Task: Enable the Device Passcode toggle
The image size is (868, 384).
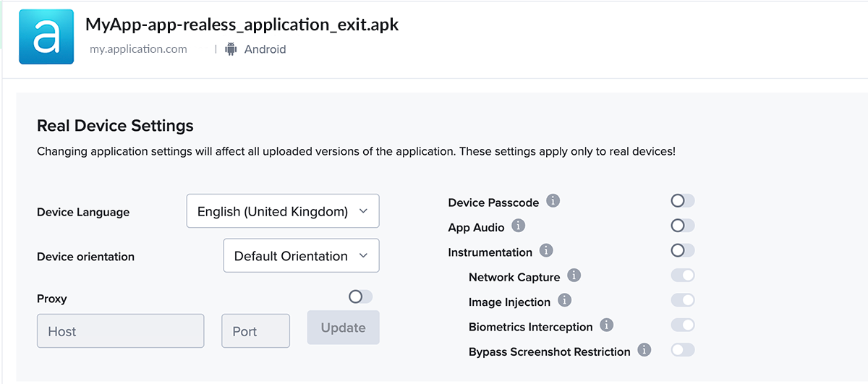Action: point(682,201)
